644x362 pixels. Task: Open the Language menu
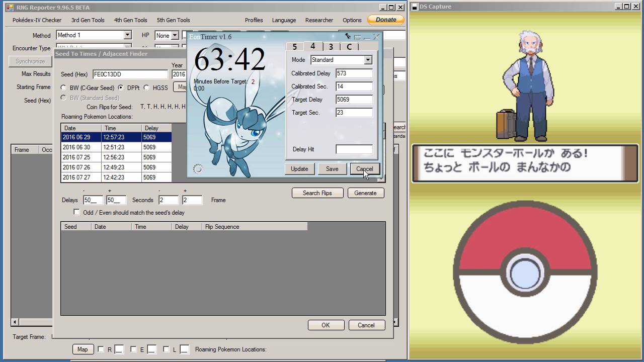[284, 20]
